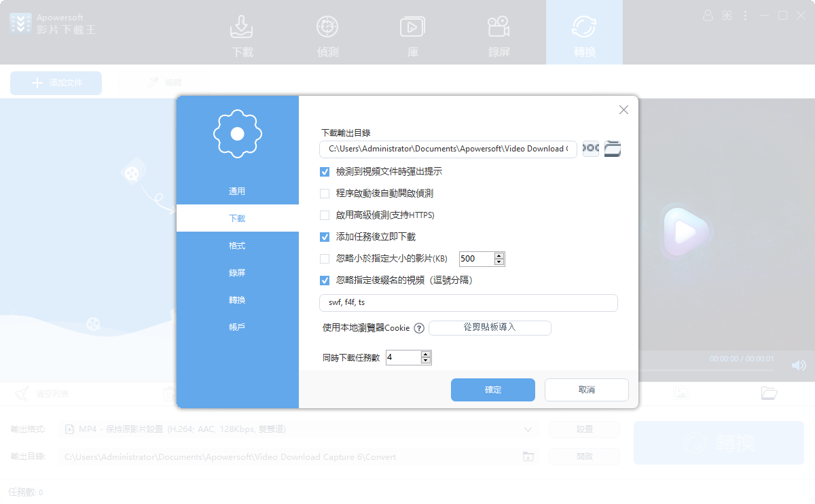815x504 pixels.
Task: Click the volume speaker icon
Action: point(798,365)
